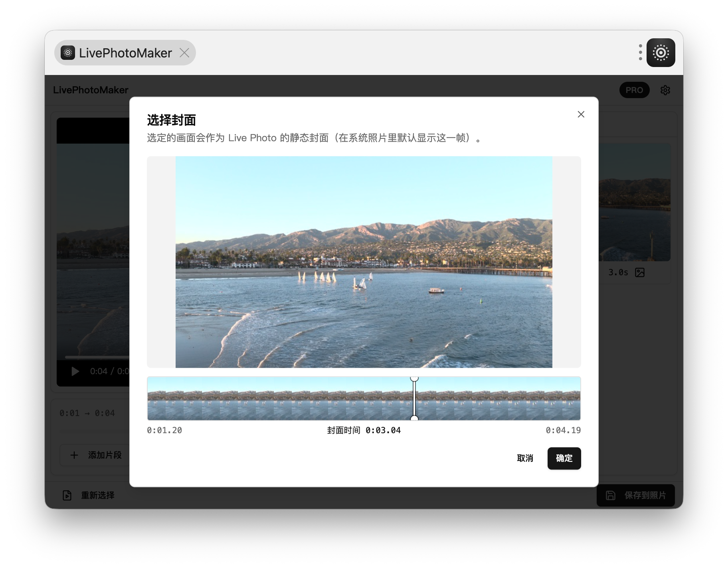Screen dimensions: 728x568
Task: Click the file icon beside 重新选择
Action: pyautogui.click(x=67, y=495)
